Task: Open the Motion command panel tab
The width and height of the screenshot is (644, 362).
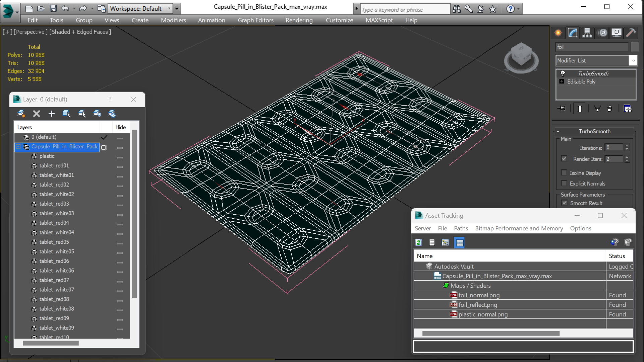Action: coord(603,33)
